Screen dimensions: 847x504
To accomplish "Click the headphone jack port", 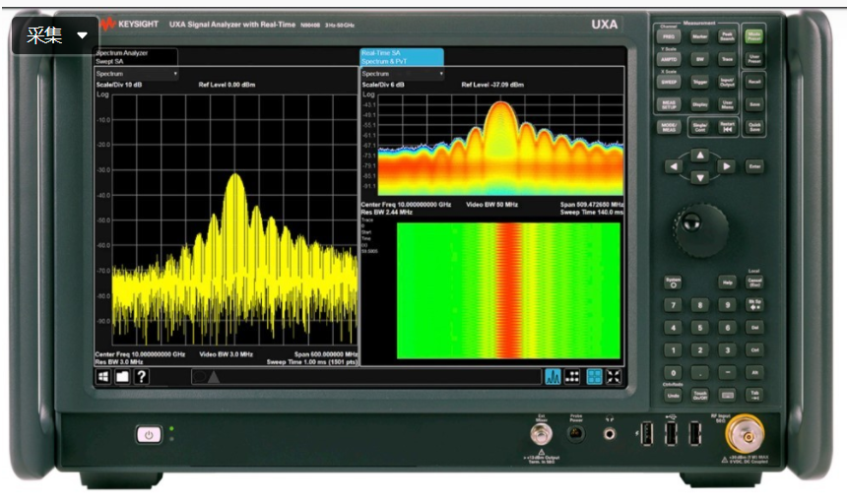I will [610, 434].
